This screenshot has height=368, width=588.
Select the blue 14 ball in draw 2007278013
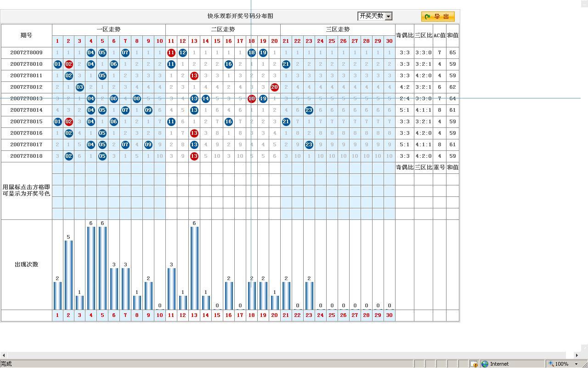206,99
